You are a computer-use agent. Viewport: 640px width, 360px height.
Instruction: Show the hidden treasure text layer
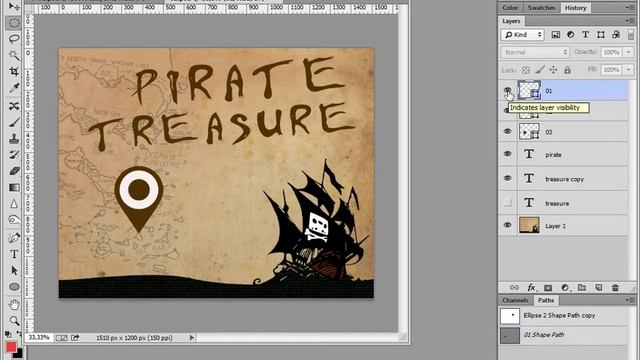coord(507,202)
